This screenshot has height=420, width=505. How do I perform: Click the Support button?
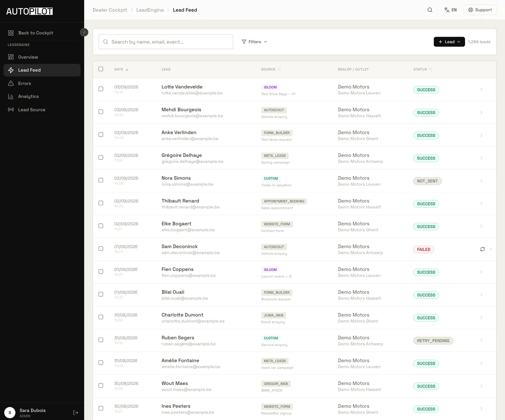click(x=480, y=10)
